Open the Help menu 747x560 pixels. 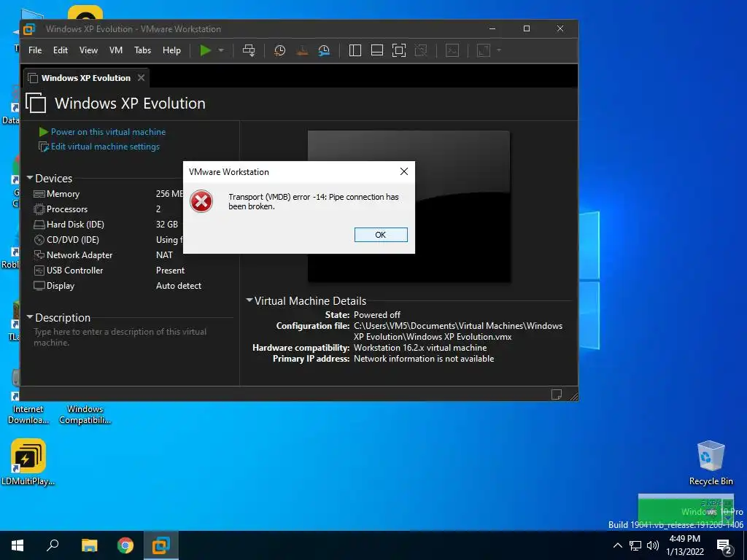[171, 50]
